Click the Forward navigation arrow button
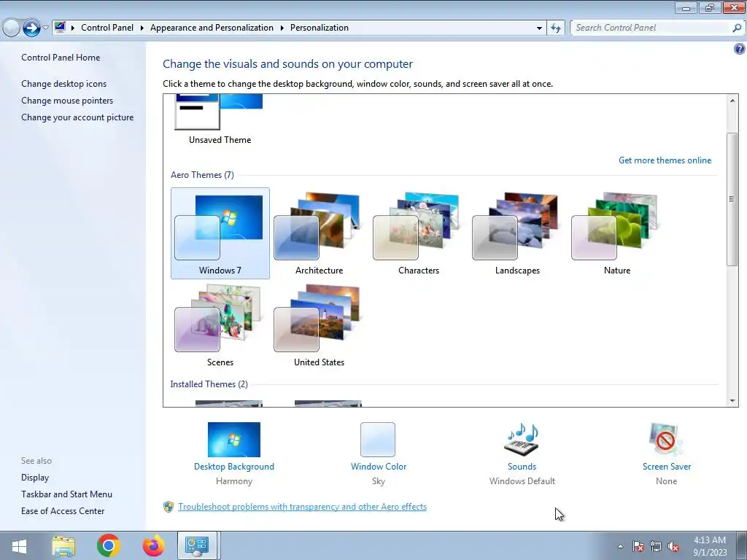This screenshot has width=747, height=560. [x=31, y=28]
